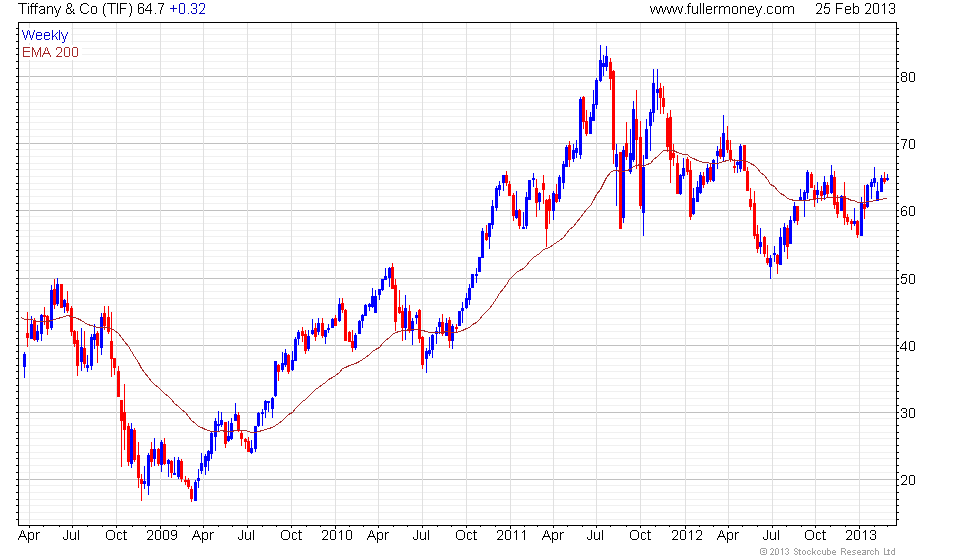Click the x-axis label '2010'
This screenshot has width=980, height=560.
(337, 536)
